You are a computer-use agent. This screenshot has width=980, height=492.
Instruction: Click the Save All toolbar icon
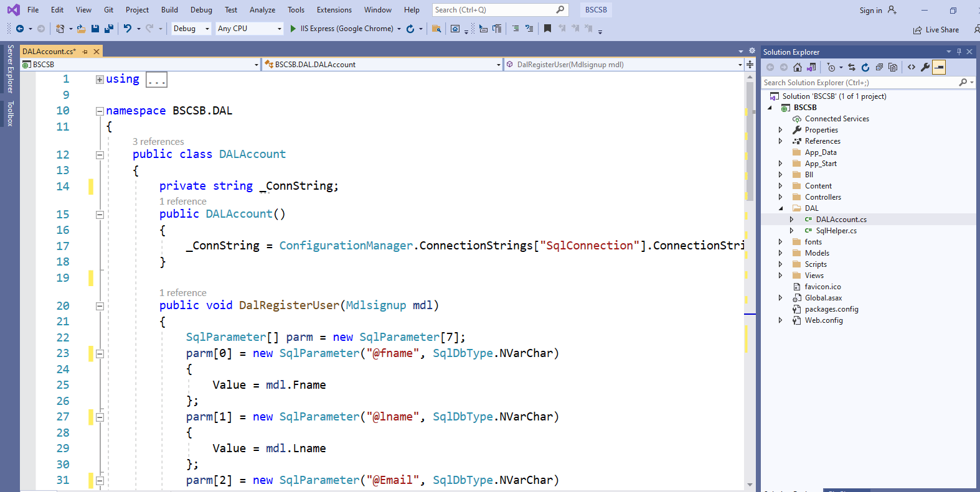(109, 29)
